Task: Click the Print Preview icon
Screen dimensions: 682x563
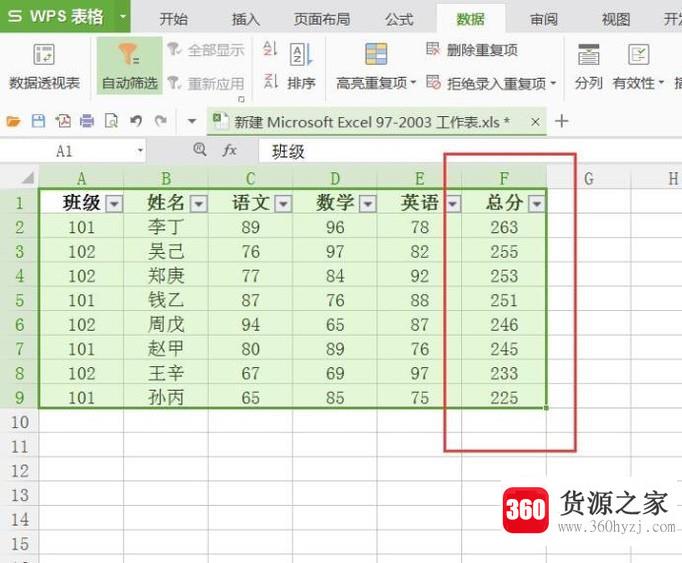Action: (x=111, y=121)
